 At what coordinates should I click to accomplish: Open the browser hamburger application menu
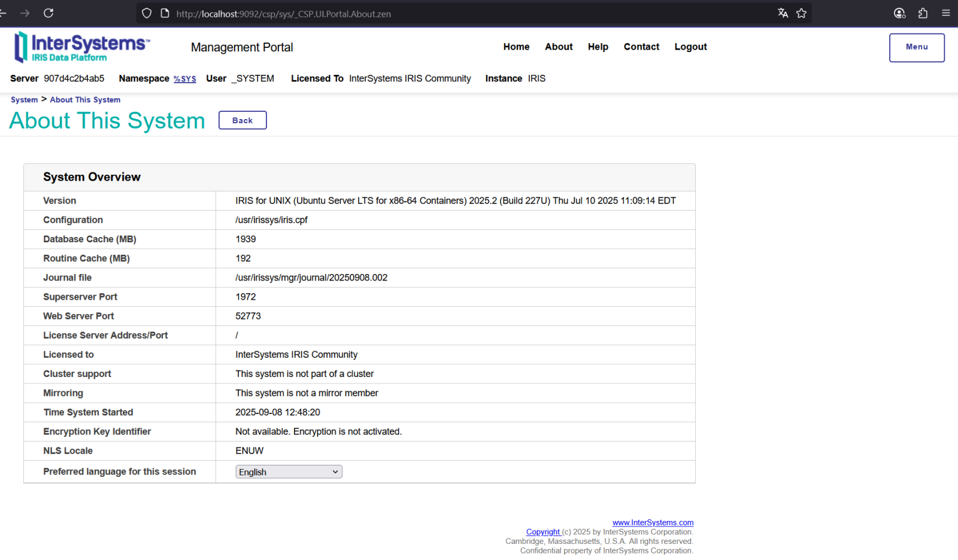coord(946,13)
